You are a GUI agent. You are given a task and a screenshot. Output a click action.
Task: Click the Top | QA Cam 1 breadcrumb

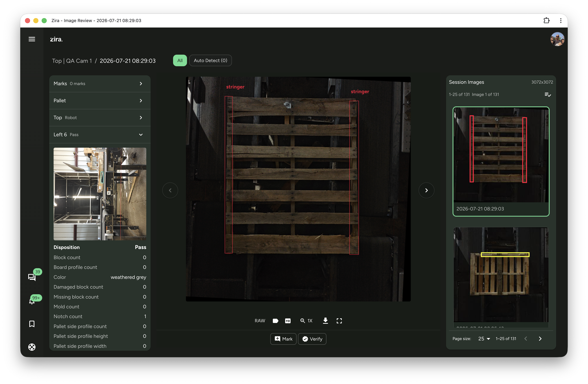click(x=72, y=61)
